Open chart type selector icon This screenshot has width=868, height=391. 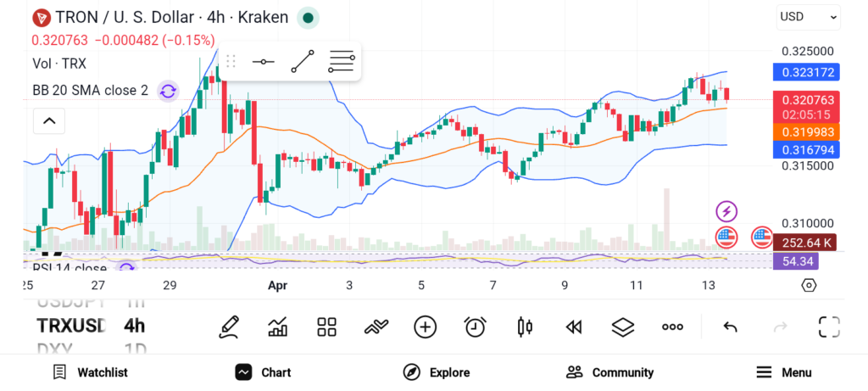(x=277, y=327)
